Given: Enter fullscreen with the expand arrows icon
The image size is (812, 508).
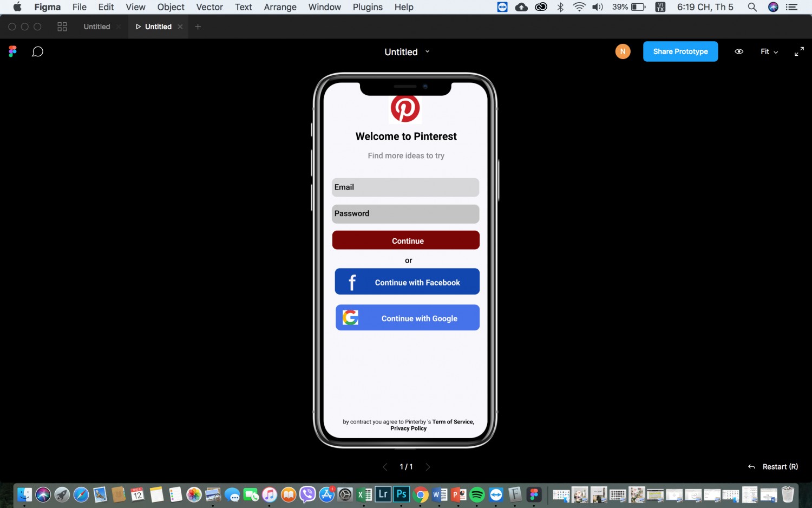Looking at the screenshot, I should point(799,51).
